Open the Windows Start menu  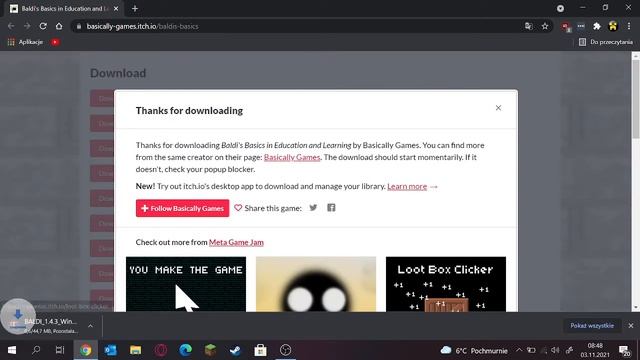pyautogui.click(x=12, y=350)
